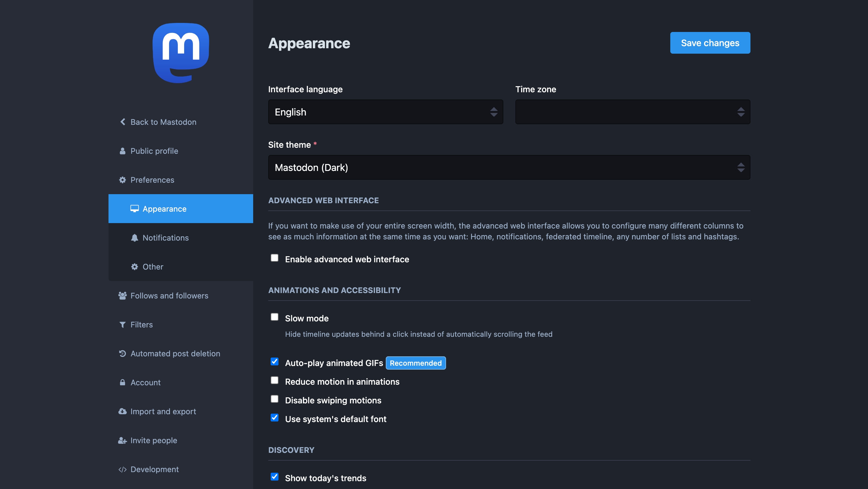Enable advanced web interface checkbox
This screenshot has width=868, height=489.
click(275, 258)
